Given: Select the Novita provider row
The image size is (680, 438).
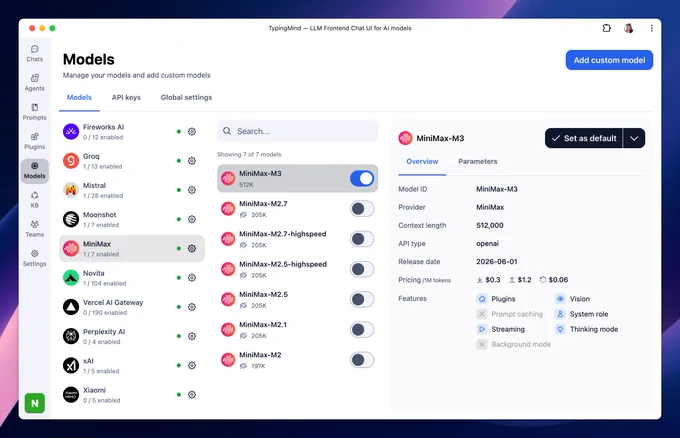Looking at the screenshot, I should [x=132, y=278].
